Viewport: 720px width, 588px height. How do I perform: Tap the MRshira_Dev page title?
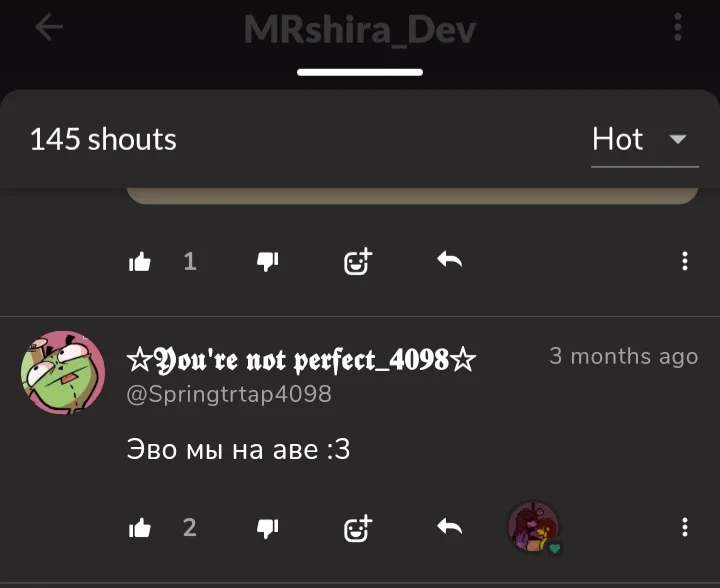[x=360, y=29]
